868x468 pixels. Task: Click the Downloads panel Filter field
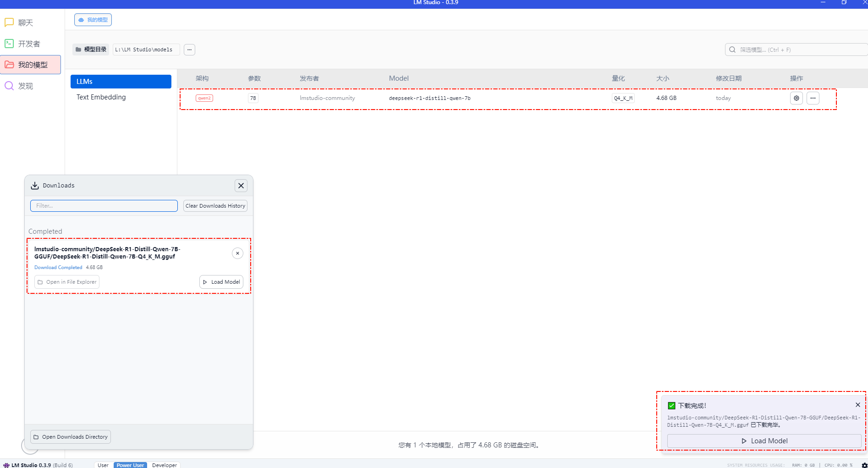tap(104, 206)
